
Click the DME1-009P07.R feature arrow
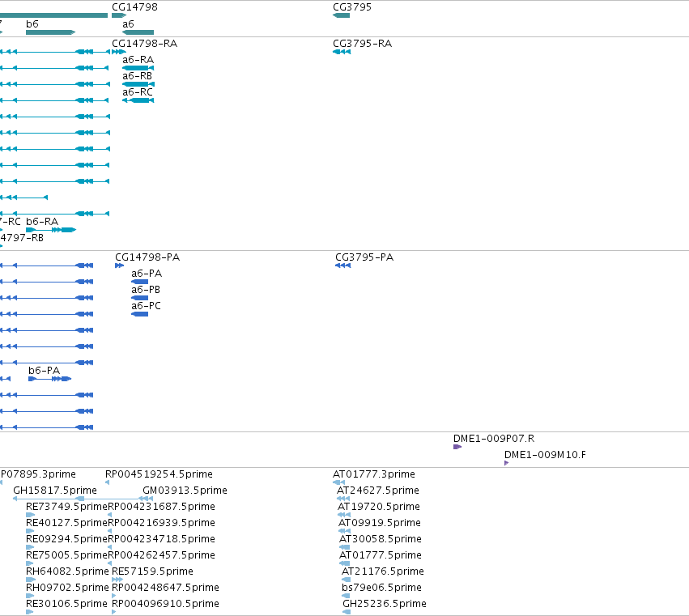pos(457,447)
